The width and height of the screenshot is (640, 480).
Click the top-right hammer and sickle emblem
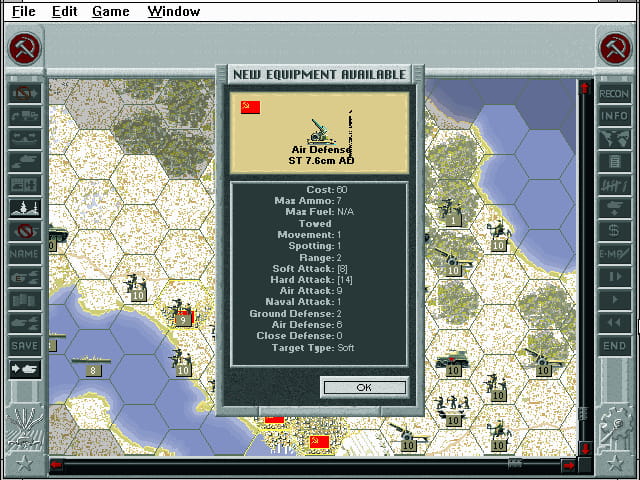pyautogui.click(x=615, y=49)
